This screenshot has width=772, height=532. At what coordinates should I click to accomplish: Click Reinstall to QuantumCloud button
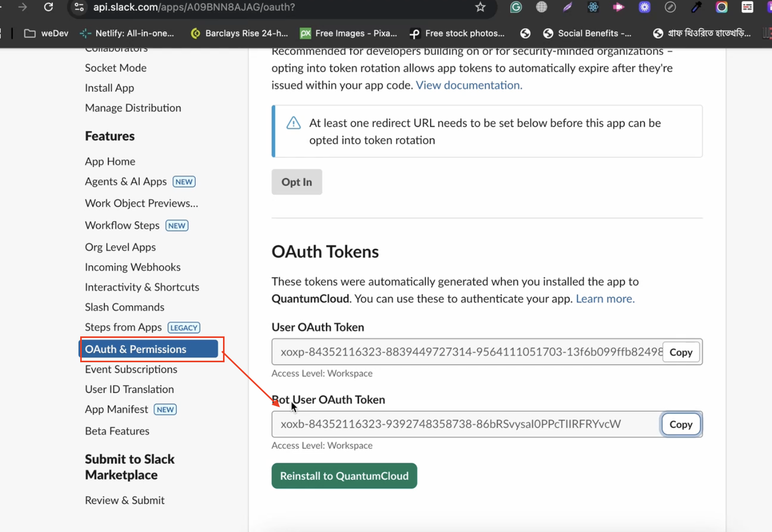[x=344, y=476]
